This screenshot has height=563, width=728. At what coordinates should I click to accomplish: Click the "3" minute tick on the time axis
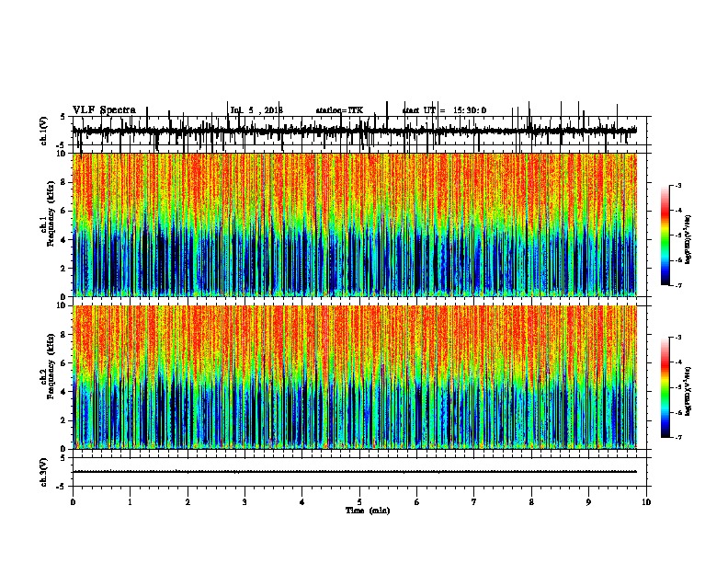click(x=245, y=502)
